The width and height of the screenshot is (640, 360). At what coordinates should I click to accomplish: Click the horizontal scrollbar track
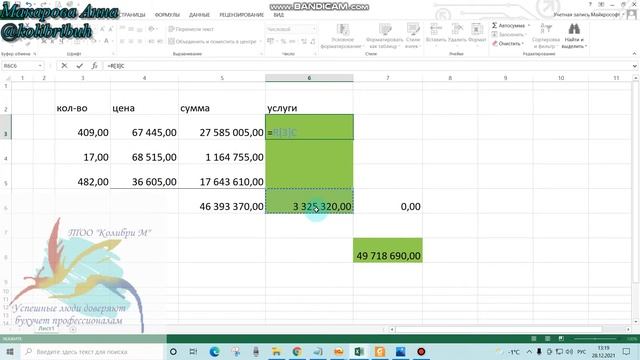(509, 329)
